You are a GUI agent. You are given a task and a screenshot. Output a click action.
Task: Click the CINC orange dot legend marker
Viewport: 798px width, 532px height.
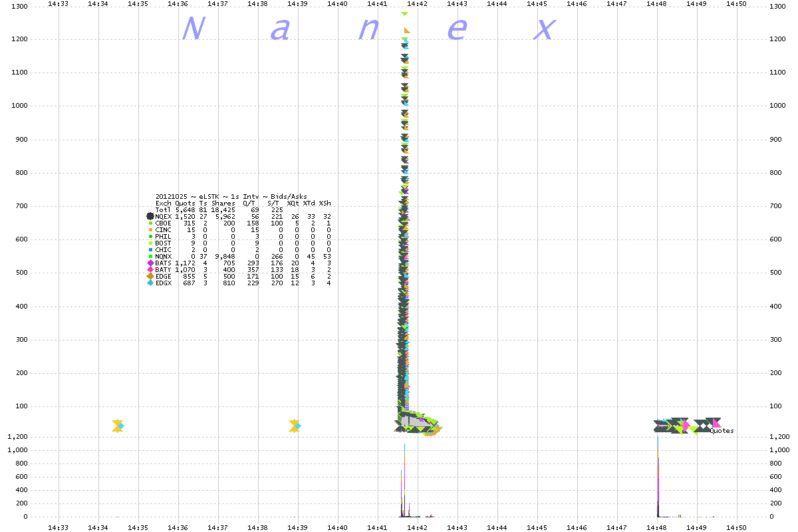tap(150, 229)
